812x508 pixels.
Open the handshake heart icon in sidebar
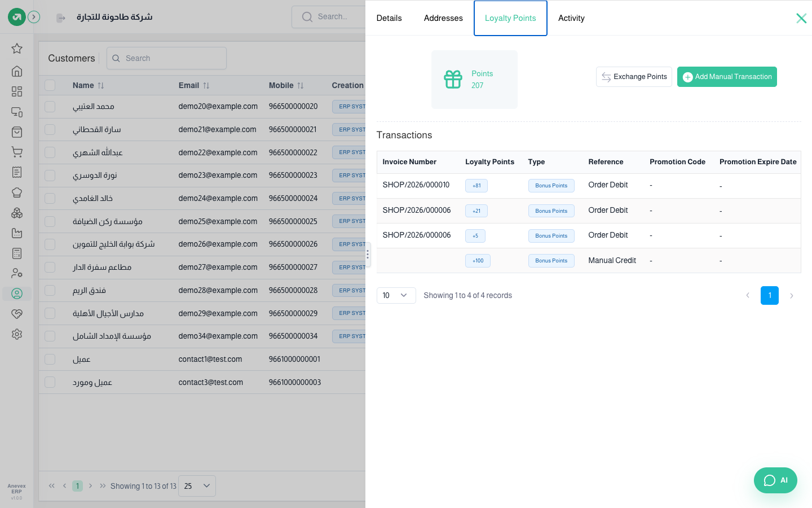coord(17,314)
